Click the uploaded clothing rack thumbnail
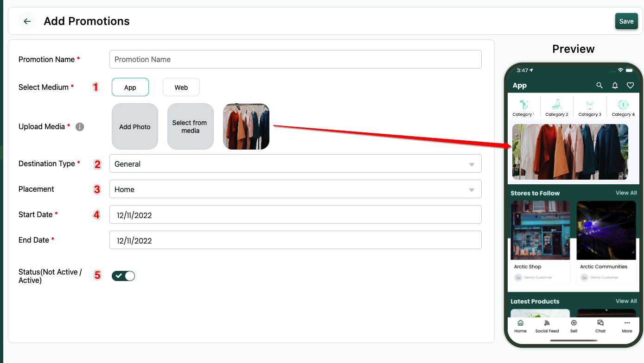The image size is (644, 363). [x=246, y=126]
